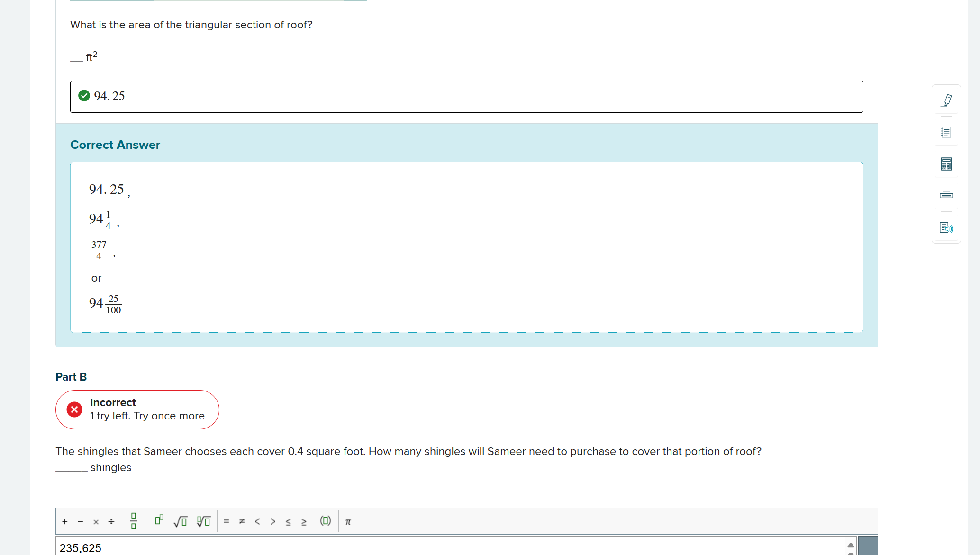The image size is (980, 555).
Task: Click scroll up arrow in answer field
Action: (x=851, y=545)
